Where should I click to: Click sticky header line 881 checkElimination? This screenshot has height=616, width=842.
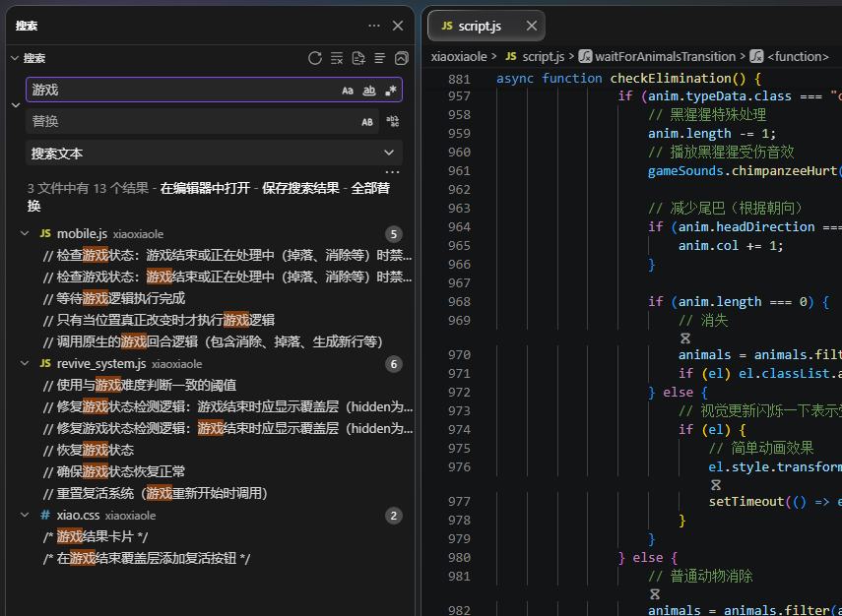click(628, 79)
